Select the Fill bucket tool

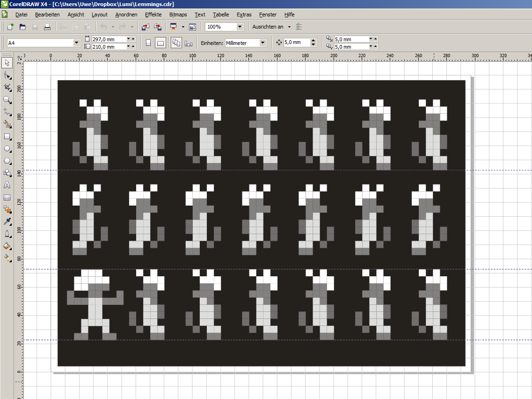tap(7, 246)
